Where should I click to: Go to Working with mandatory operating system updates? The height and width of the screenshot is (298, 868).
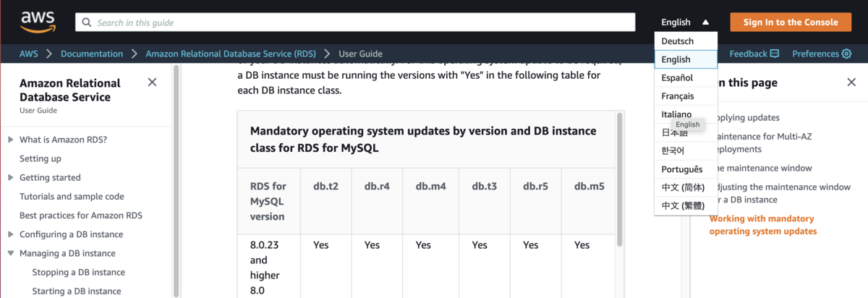coord(763,225)
